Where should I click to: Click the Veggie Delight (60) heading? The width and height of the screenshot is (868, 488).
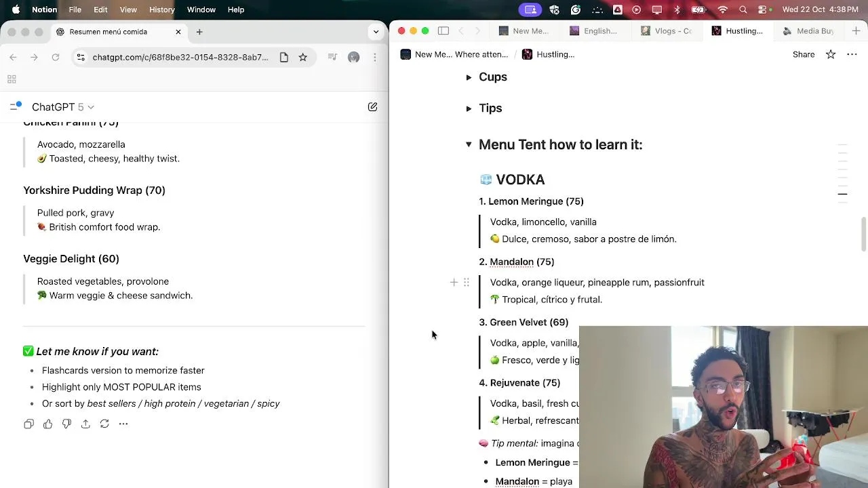click(x=71, y=259)
